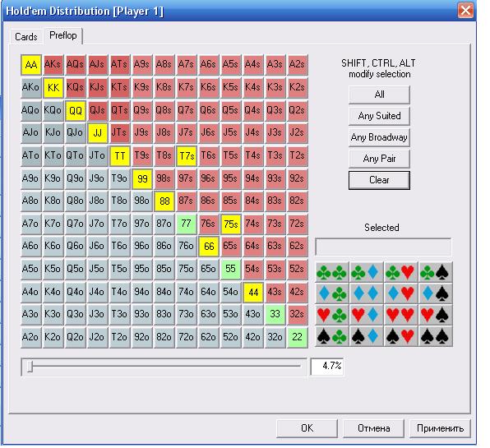Select the diamond-heart suit combination
The width and height of the screenshot is (490, 448).
point(401,293)
